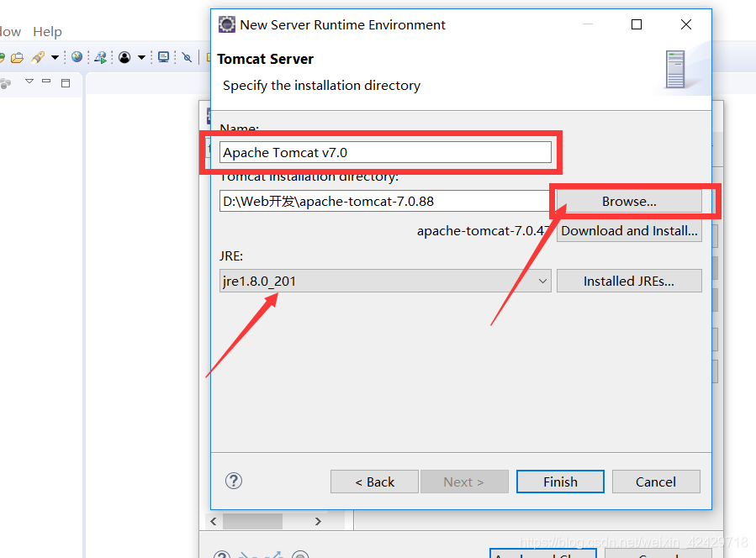
Task: Click 'Specify the installation directory' text
Action: 321,85
